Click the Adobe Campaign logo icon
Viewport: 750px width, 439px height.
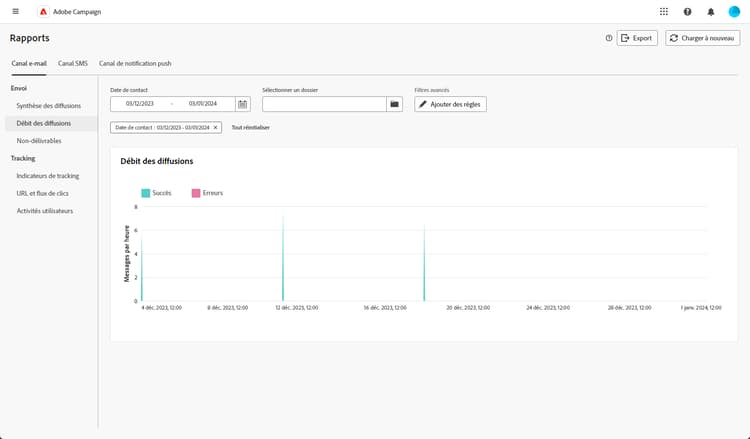(x=43, y=11)
